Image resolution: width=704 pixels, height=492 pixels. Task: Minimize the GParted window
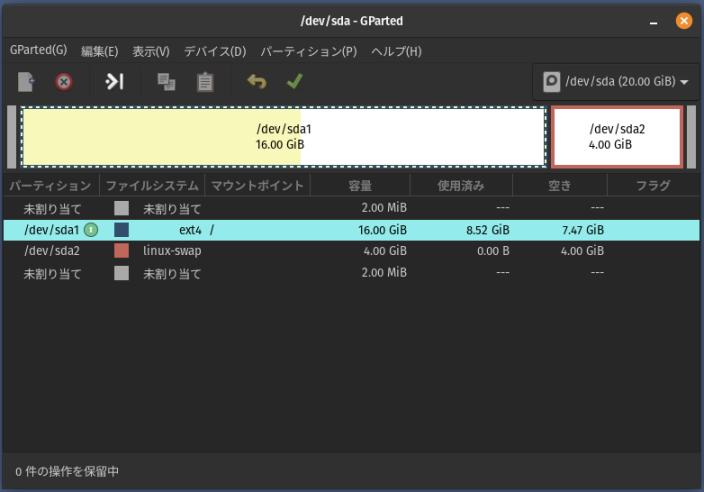pyautogui.click(x=654, y=21)
